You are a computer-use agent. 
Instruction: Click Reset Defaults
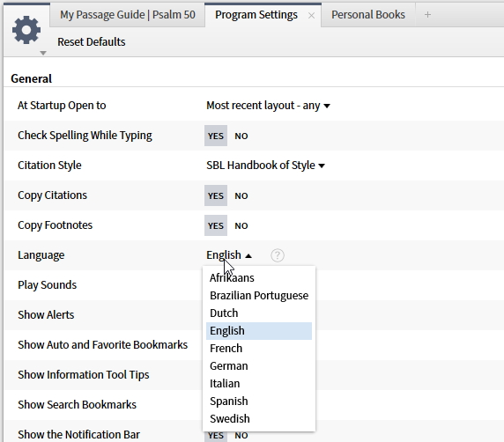(92, 42)
